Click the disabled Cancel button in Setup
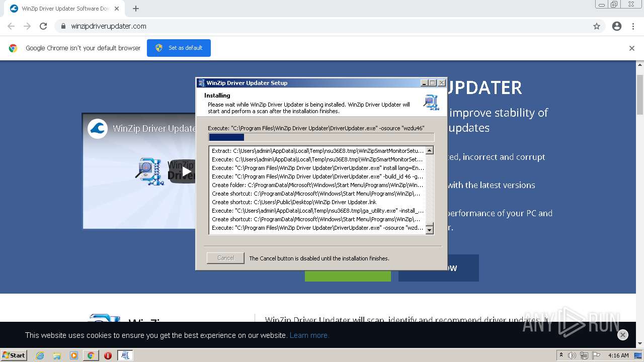The image size is (644, 362). [x=225, y=258]
